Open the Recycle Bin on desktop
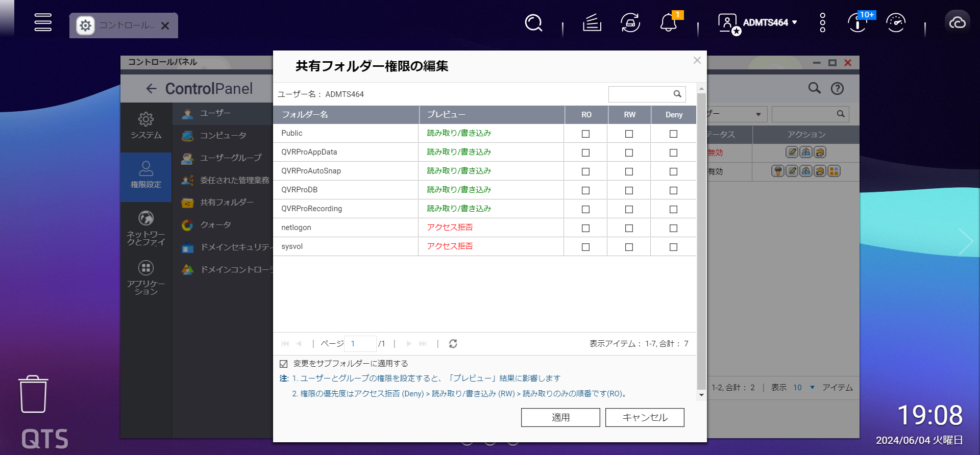The image size is (980, 455). [x=33, y=394]
